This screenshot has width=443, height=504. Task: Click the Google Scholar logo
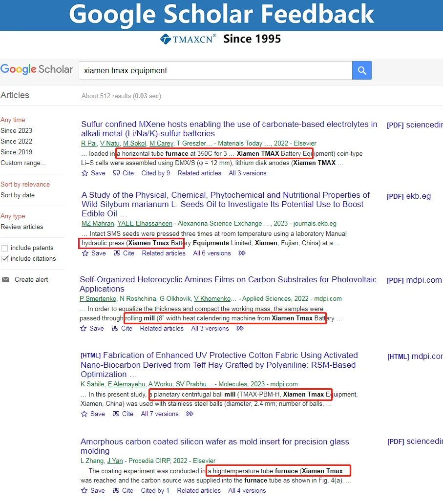coord(37,69)
